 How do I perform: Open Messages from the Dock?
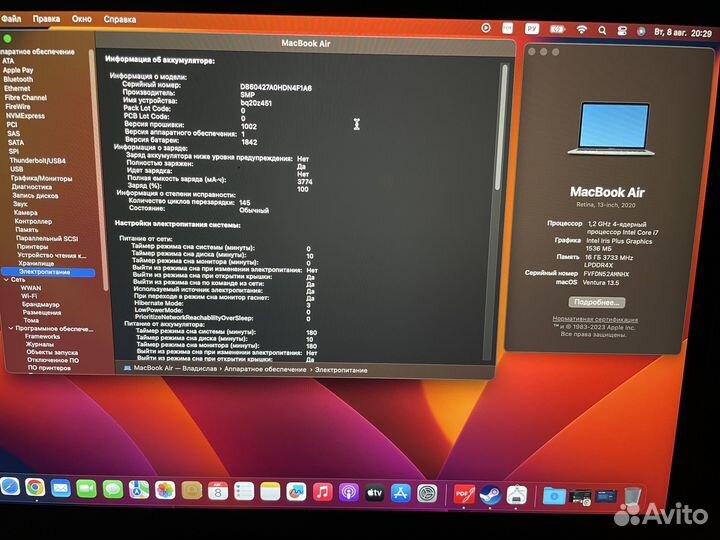tap(112, 489)
